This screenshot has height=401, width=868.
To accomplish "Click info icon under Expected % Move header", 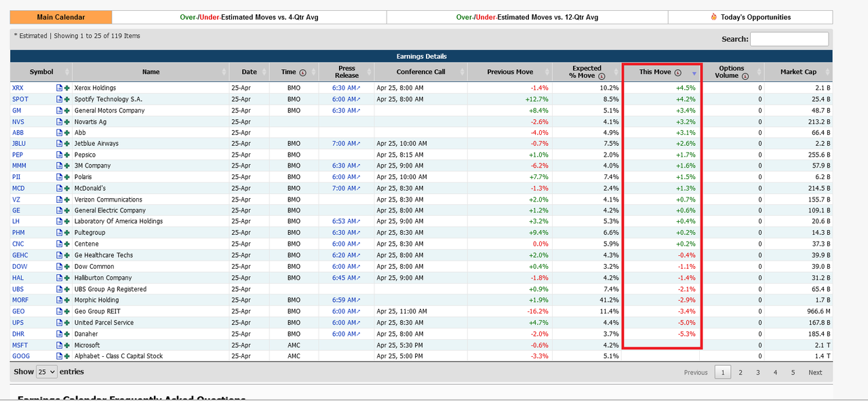I will pyautogui.click(x=601, y=77).
